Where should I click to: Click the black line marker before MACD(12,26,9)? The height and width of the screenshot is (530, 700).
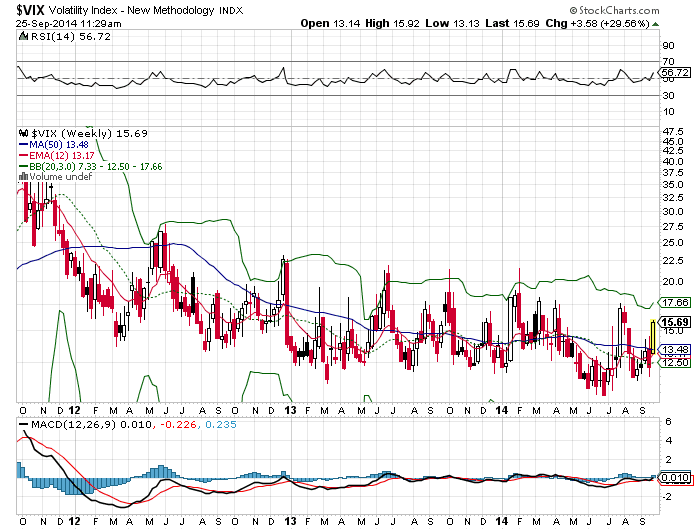(x=23, y=425)
